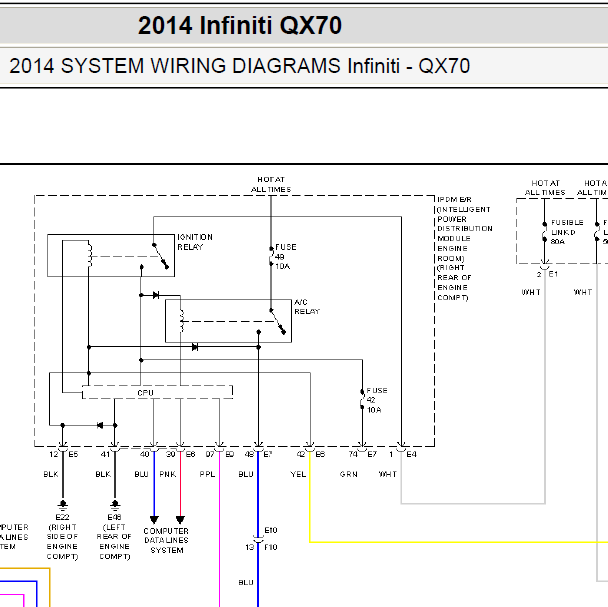The image size is (608, 607).
Task: Click the "FUSIBLE LINK D 80A" label
Action: click(567, 232)
